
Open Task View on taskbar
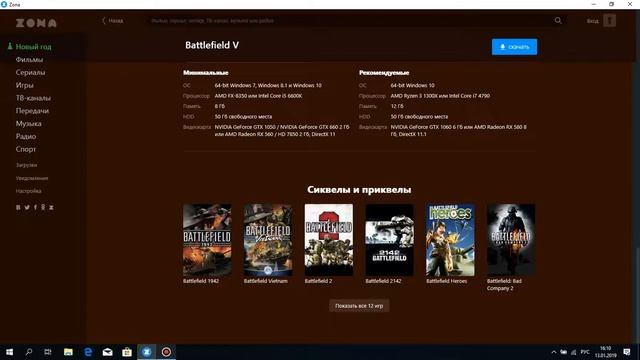[48, 352]
